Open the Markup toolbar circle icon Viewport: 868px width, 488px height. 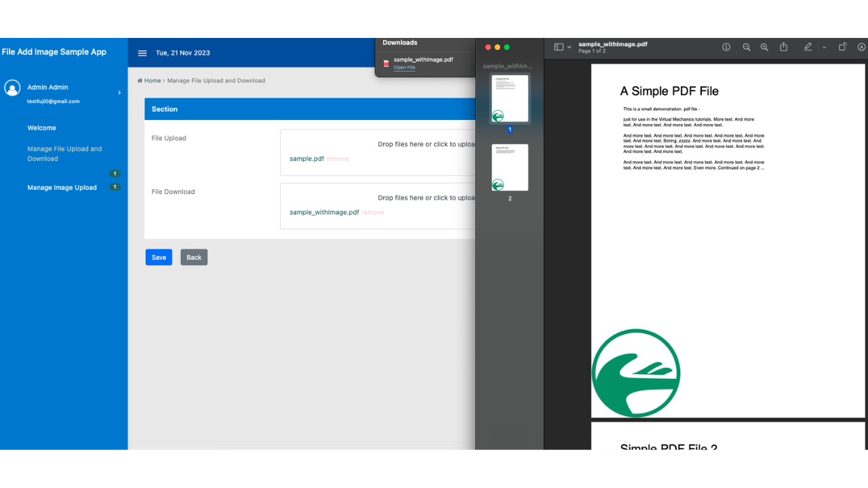coord(861,47)
